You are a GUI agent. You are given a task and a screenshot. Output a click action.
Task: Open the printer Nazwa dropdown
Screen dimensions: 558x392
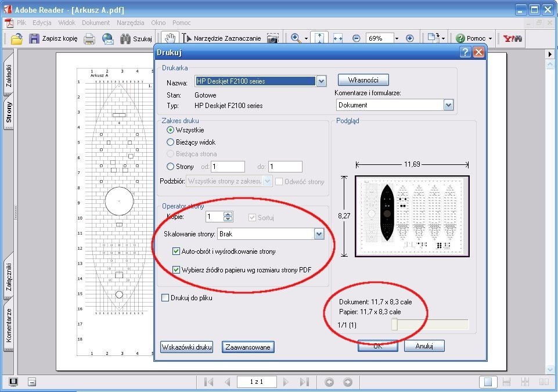point(321,81)
